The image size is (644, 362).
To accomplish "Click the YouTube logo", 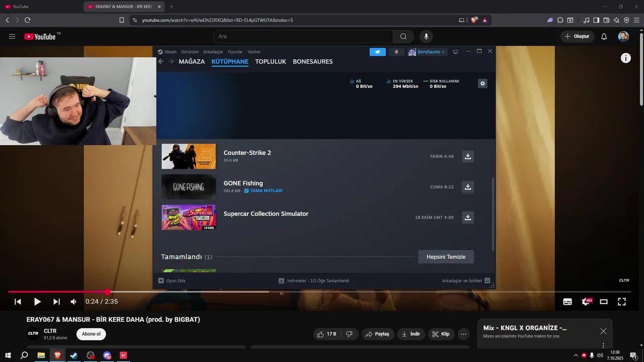I will (40, 36).
